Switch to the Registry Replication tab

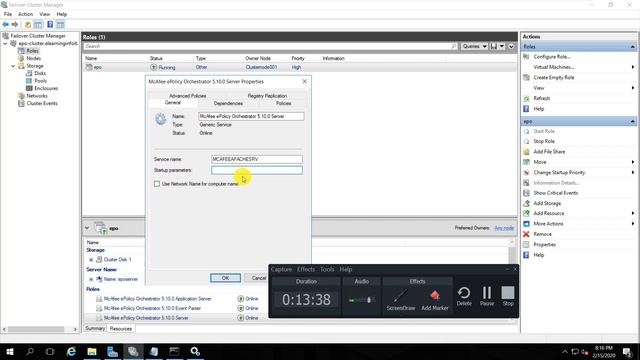[267, 96]
